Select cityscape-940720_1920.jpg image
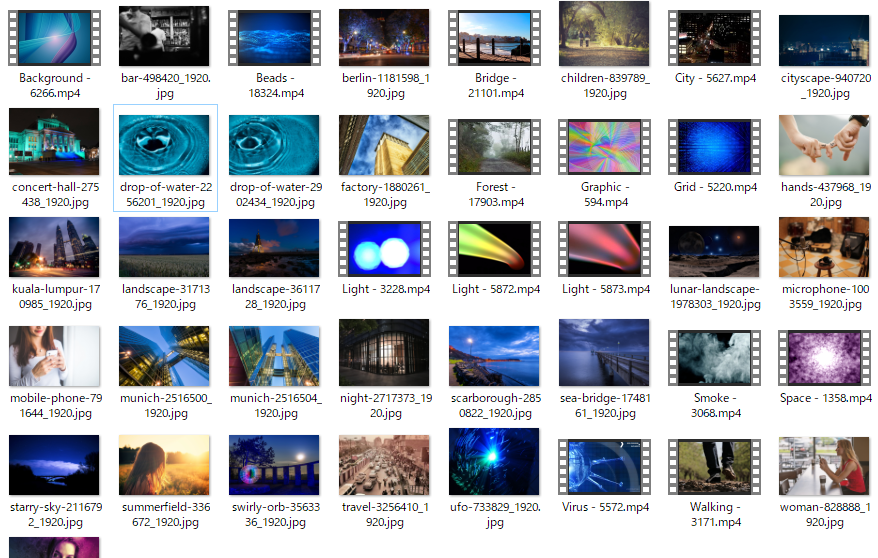This screenshot has width=878, height=558. point(824,40)
